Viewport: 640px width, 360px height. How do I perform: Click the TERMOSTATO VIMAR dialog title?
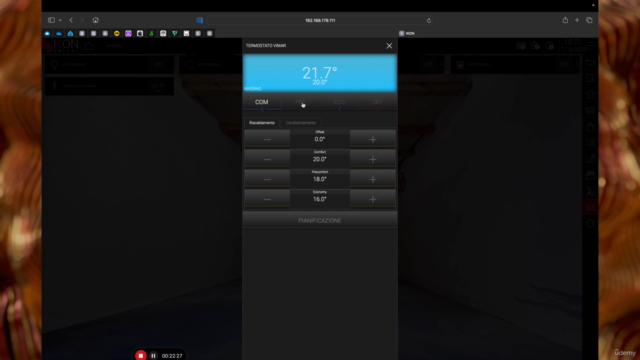[x=266, y=46]
